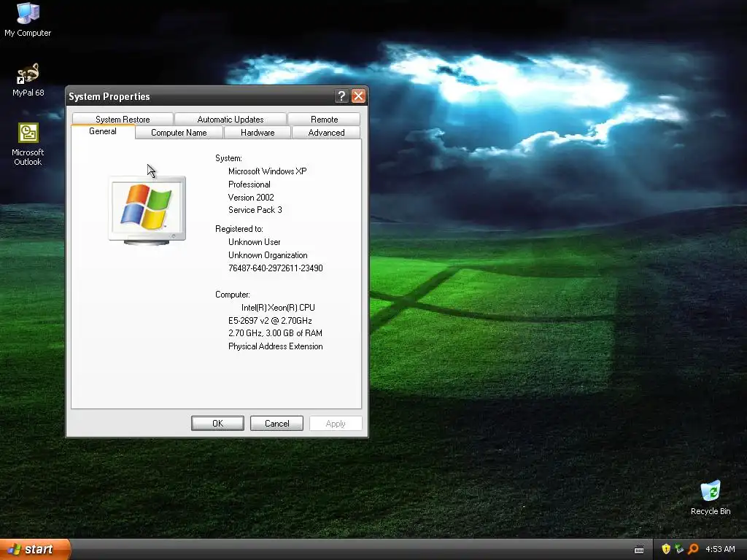The width and height of the screenshot is (747, 560).
Task: Click the Start button on taskbar
Action: pos(34,549)
